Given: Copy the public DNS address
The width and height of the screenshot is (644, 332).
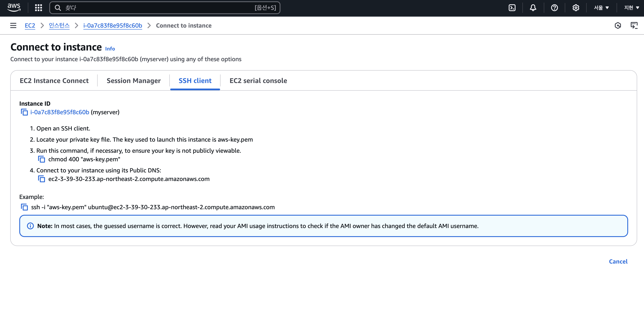Looking at the screenshot, I should (42, 179).
